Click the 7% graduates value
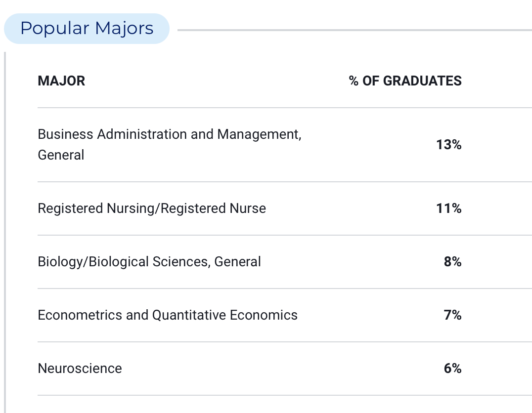The height and width of the screenshot is (413, 532). pos(452,315)
